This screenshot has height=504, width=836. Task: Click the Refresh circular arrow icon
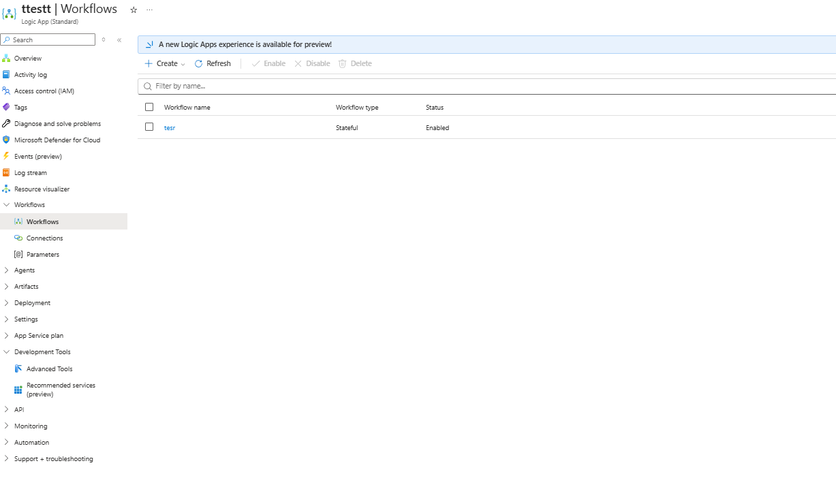tap(198, 63)
